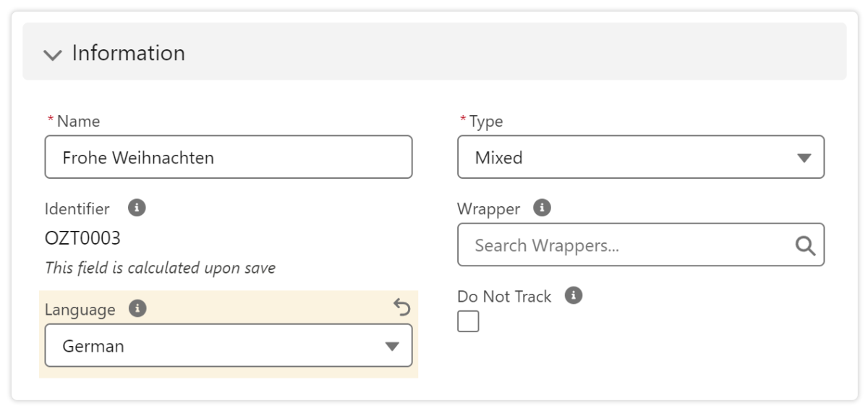Click the OZT0003 identifier value

tap(82, 238)
